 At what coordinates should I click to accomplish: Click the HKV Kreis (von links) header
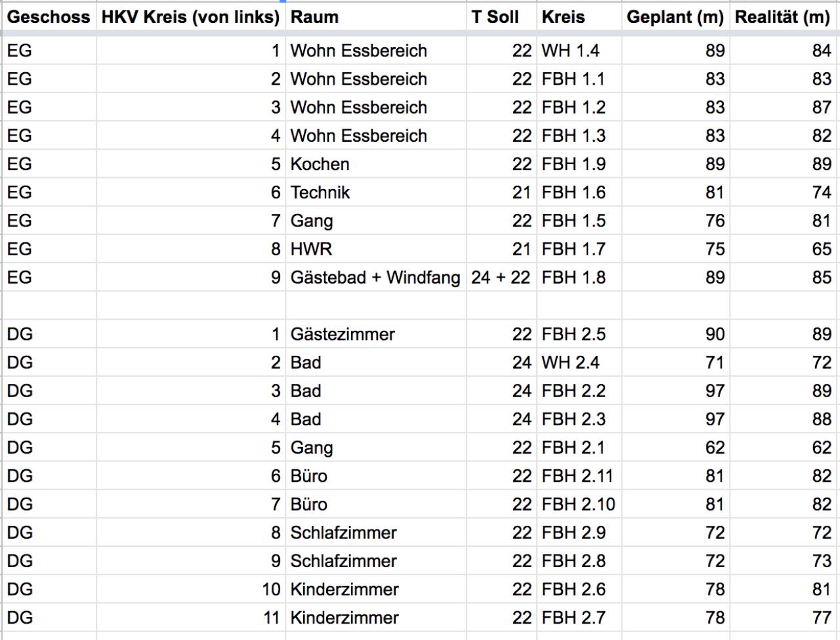tap(191, 18)
